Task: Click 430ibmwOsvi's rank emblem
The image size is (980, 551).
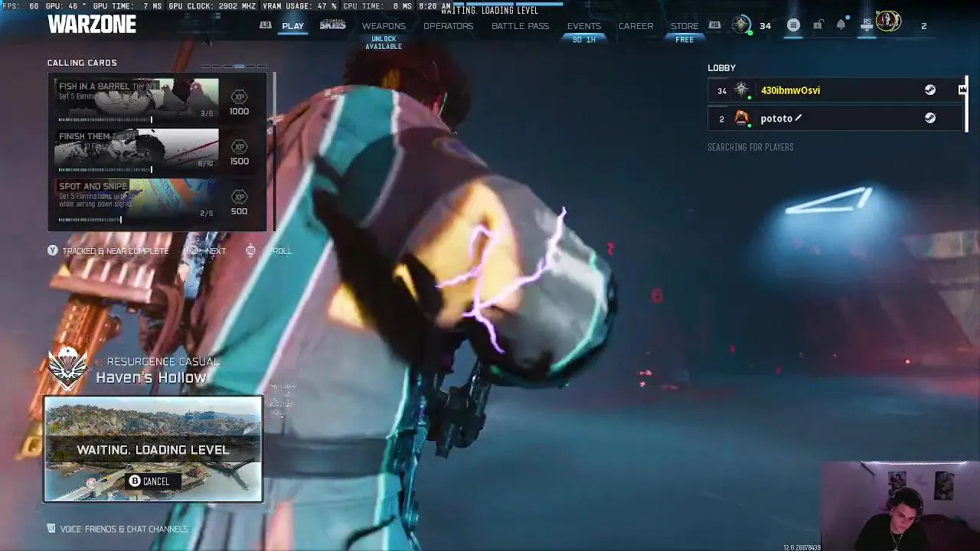Action: coord(741,90)
